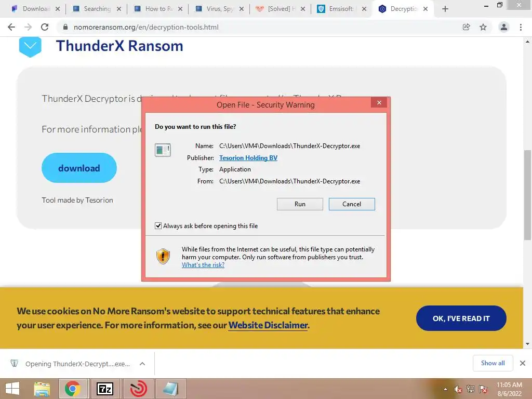
Task: Open the Website Disclaimer link
Action: click(x=268, y=325)
